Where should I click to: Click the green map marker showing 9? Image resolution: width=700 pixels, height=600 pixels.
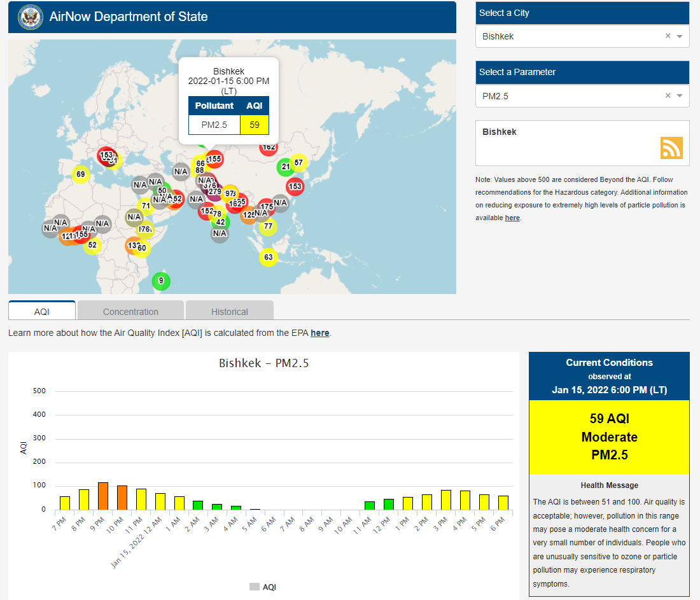161,281
